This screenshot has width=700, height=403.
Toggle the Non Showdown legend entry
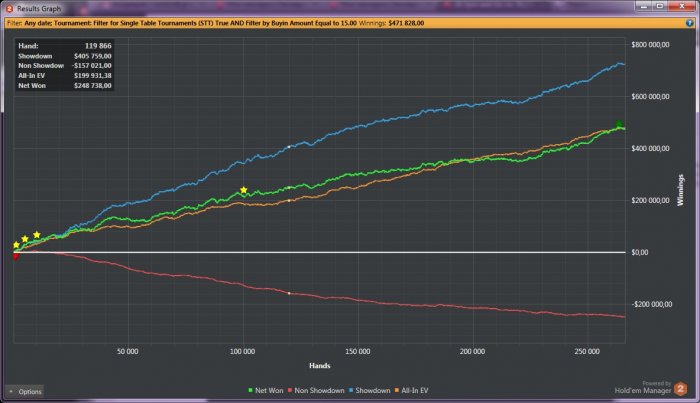pyautogui.click(x=316, y=391)
